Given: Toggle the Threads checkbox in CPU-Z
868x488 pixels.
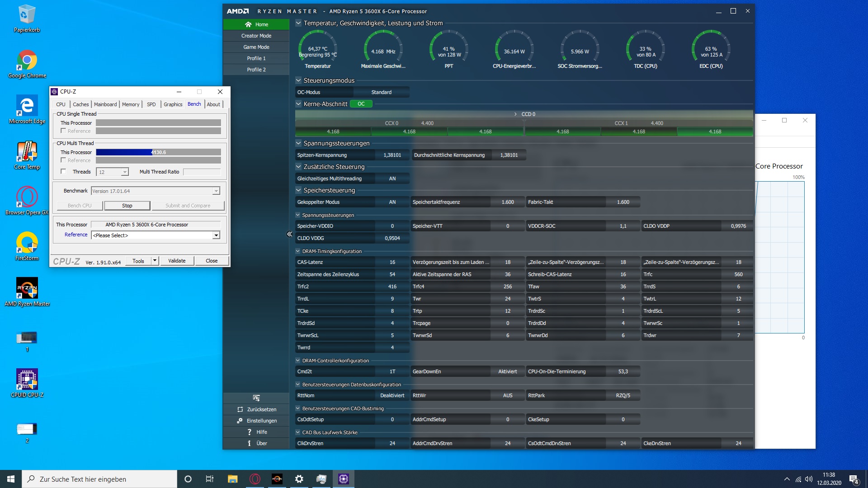Looking at the screenshot, I should click(x=63, y=172).
